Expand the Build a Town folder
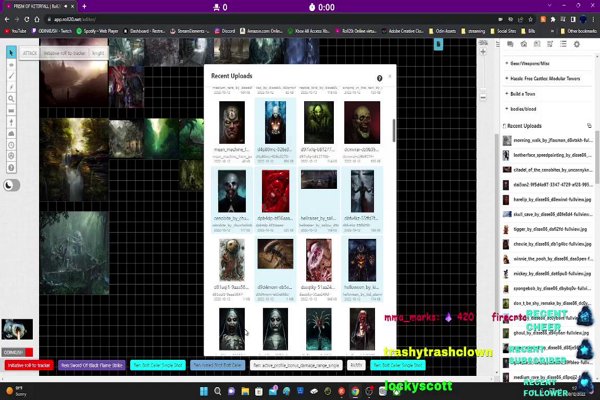 [x=520, y=94]
